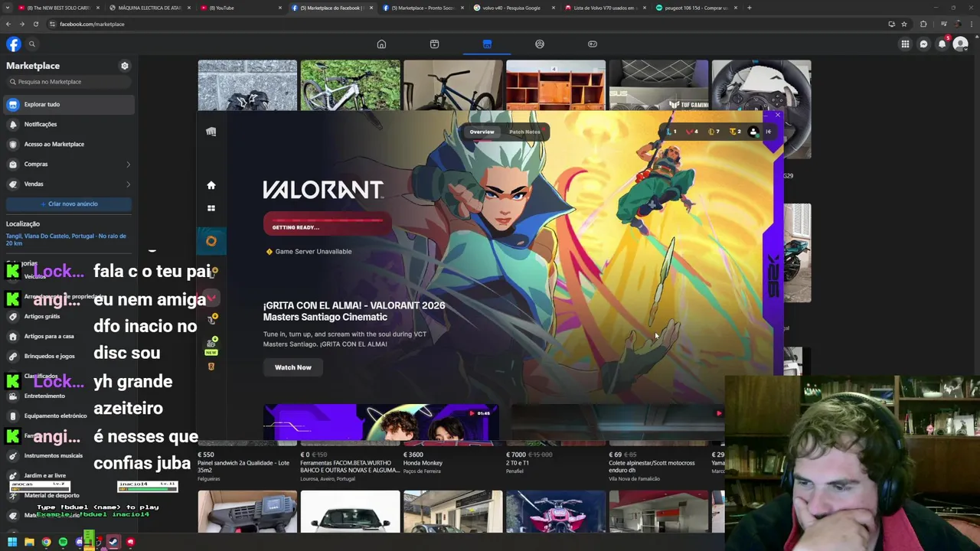
Task: Click Watch Now button
Action: [293, 367]
